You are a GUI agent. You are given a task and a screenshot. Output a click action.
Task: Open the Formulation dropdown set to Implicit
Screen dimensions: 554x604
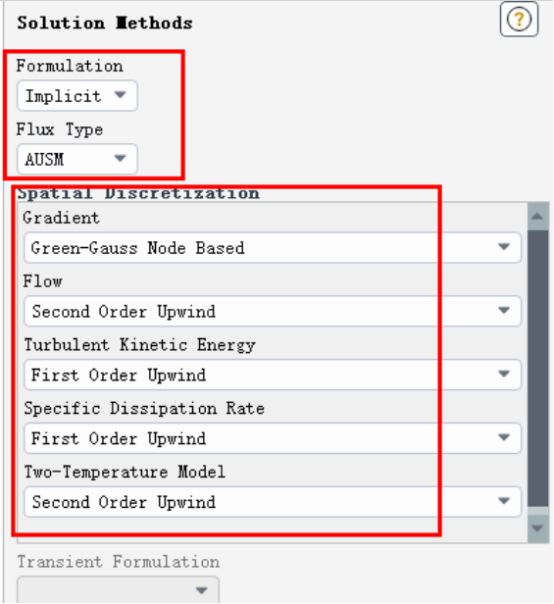77,96
